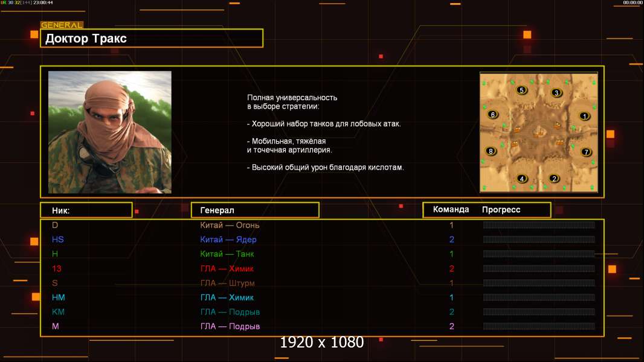
Task: Click the progress bar for player KM
Action: pyautogui.click(x=539, y=311)
